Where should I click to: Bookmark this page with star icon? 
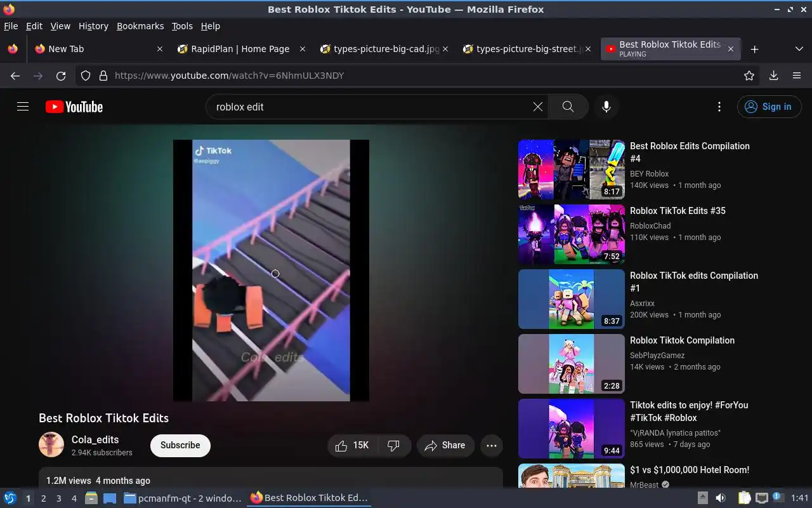tap(749, 76)
